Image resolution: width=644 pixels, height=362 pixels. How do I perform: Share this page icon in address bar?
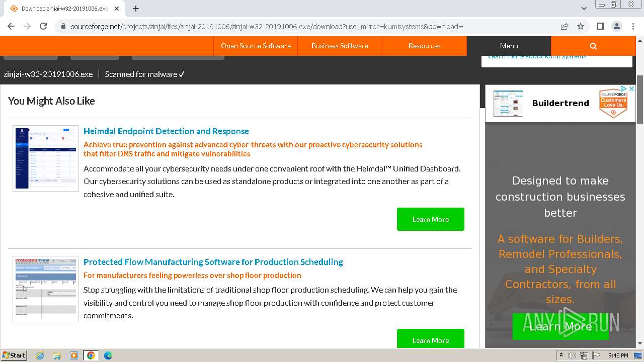[x=565, y=26]
